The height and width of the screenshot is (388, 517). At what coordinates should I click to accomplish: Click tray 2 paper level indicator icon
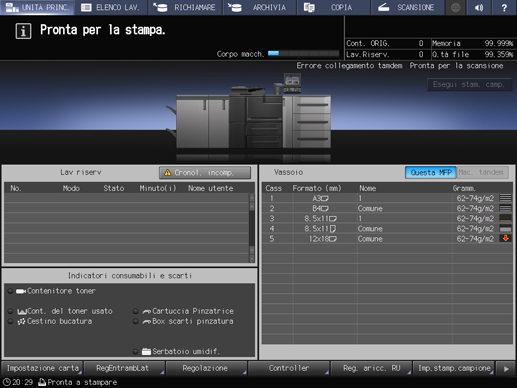(x=505, y=208)
